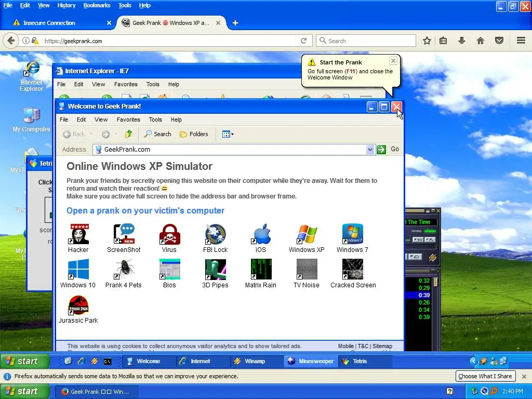Click the command prompt quick launch icon

click(x=107, y=362)
